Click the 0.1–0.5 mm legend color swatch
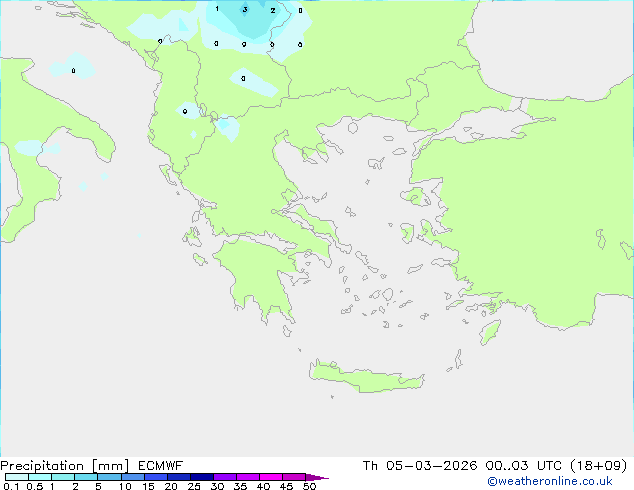Screen dimensions: 634x490 (17, 477)
